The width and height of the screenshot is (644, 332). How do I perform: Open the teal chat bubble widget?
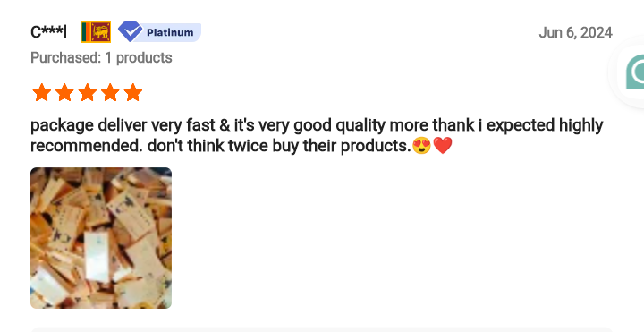point(634,72)
